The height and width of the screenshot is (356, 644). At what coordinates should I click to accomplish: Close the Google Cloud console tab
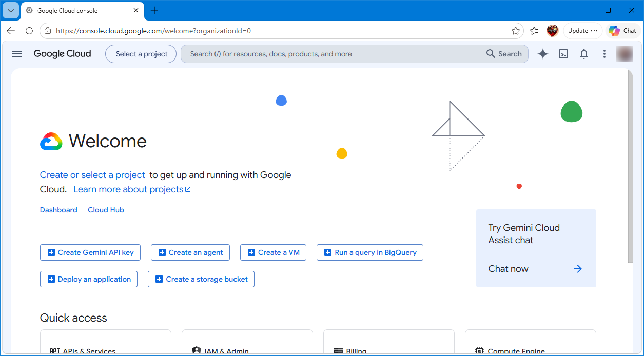point(135,10)
